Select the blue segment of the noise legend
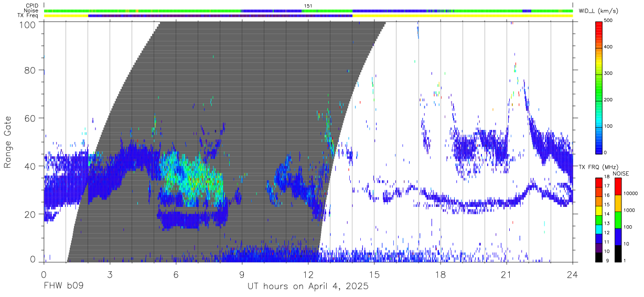Image resolution: width=644 pixels, height=297 pixels. pyautogui.click(x=617, y=237)
